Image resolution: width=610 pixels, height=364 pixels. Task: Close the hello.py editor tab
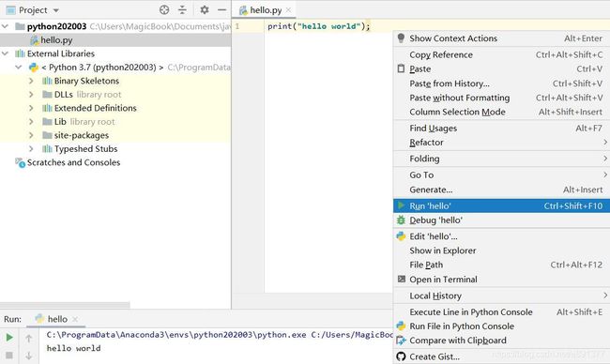click(288, 10)
